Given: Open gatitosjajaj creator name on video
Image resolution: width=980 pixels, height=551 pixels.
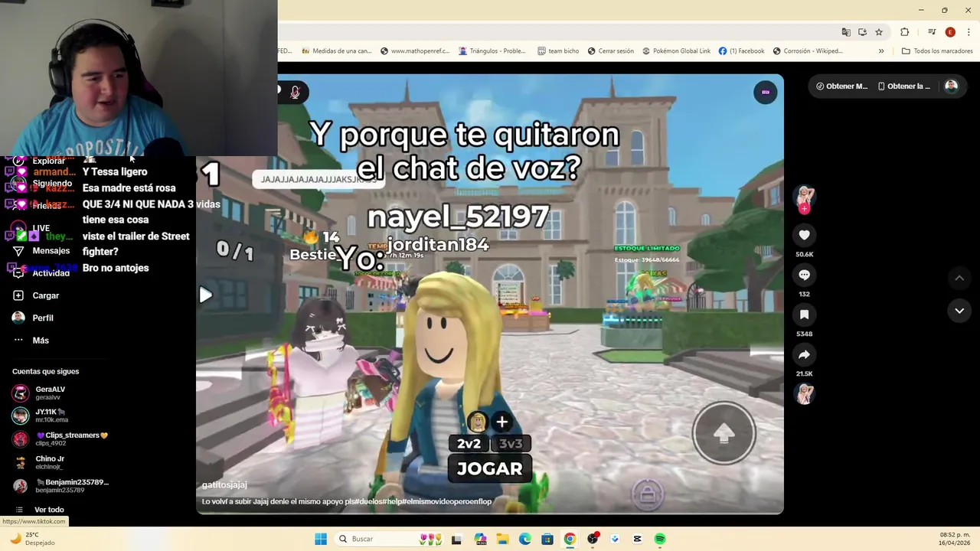Looking at the screenshot, I should (x=224, y=484).
